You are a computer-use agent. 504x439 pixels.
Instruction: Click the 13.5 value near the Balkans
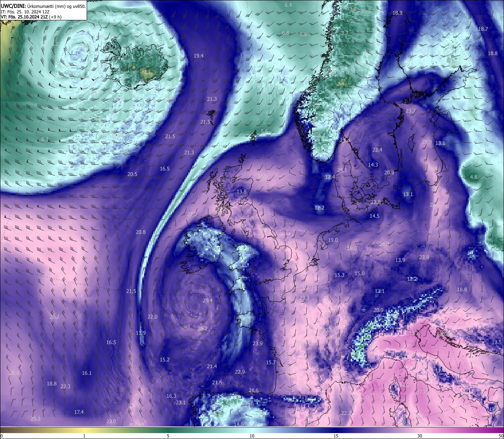point(497,343)
